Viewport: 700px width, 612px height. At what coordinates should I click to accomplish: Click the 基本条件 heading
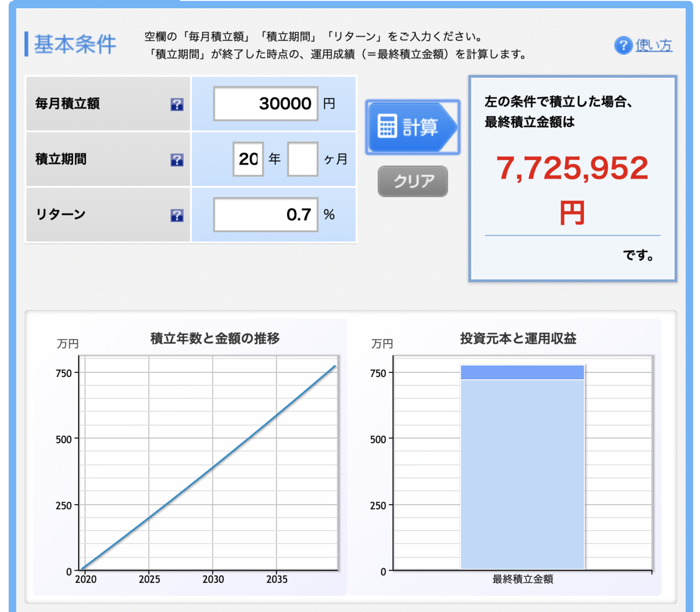point(75,44)
